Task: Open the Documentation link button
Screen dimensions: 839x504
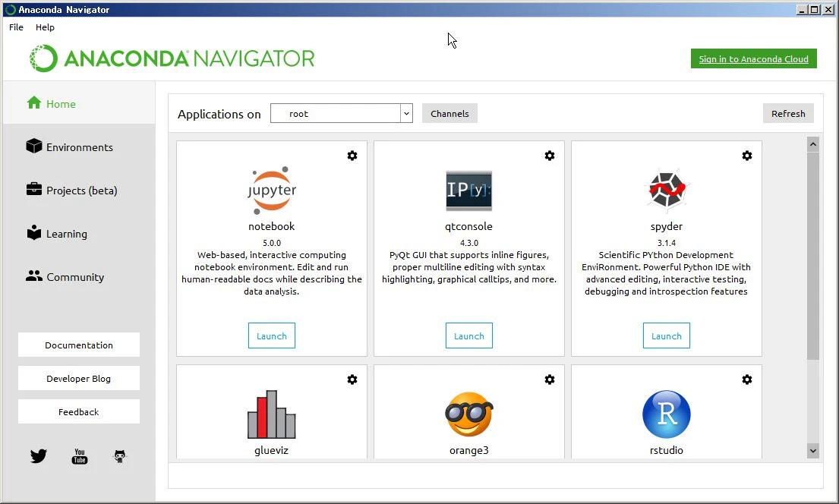Action: [79, 345]
